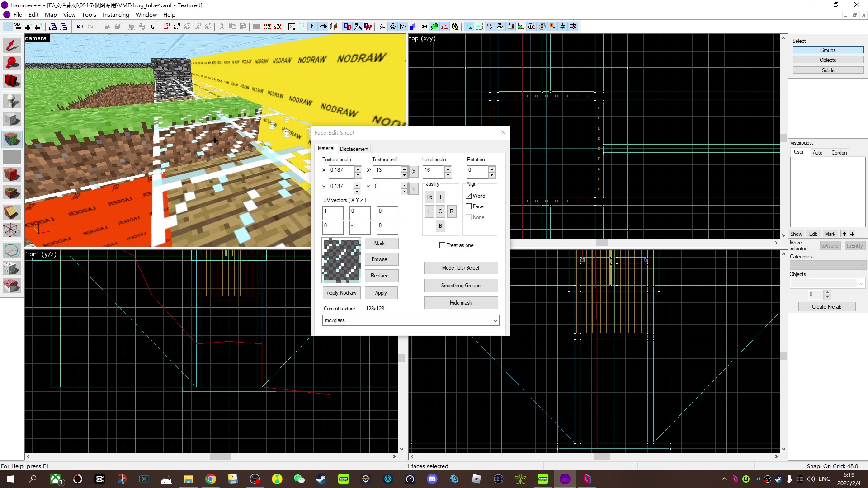This screenshot has height=488, width=868.
Task: Decrease Texture scale Y stepper
Action: point(357,192)
